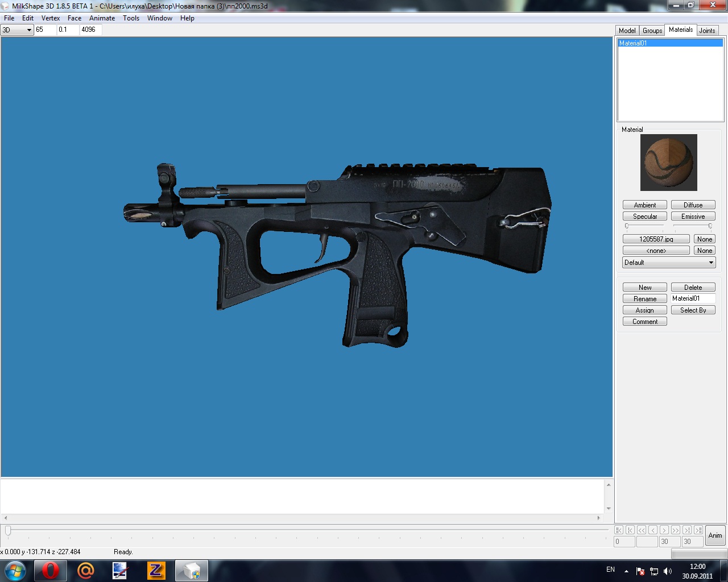Viewport: 728px width, 582px height.
Task: Open the 3D viewport mode dropdown
Action: [17, 30]
